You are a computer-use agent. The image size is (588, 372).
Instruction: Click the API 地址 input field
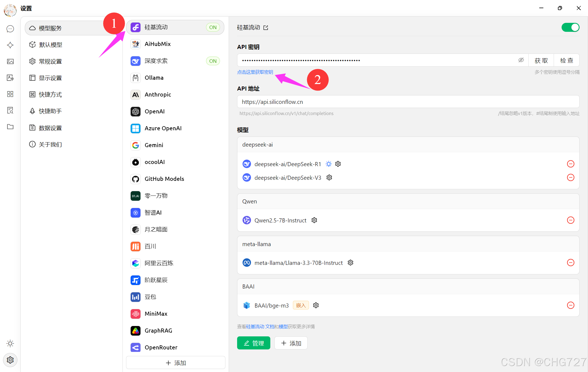click(408, 102)
